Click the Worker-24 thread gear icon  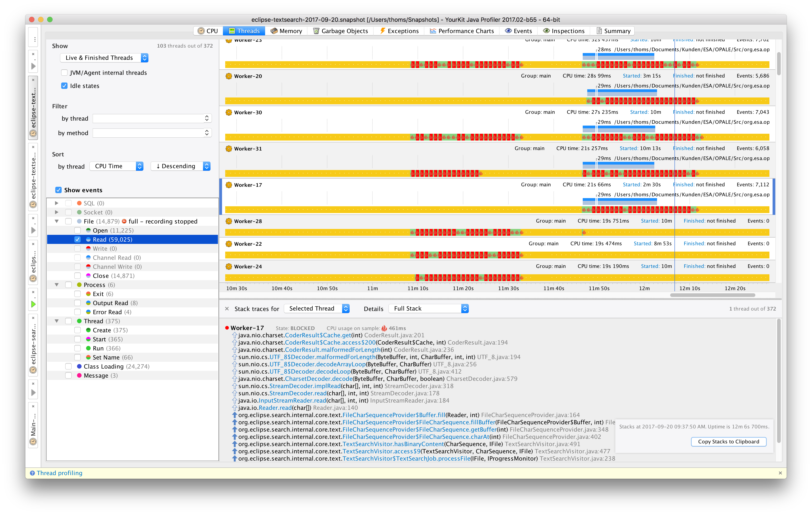[229, 266]
